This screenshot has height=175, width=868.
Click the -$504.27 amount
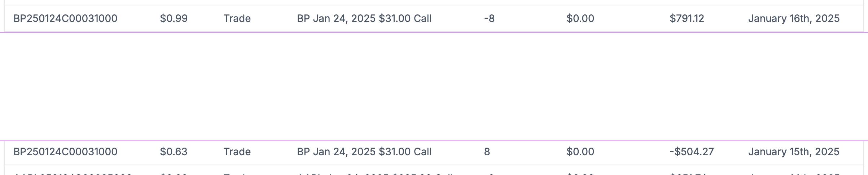(x=692, y=152)
